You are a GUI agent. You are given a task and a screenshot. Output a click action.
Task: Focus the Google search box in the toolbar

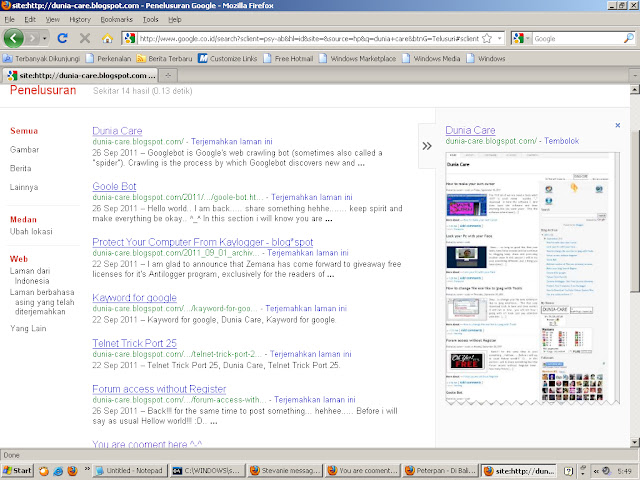coord(578,38)
